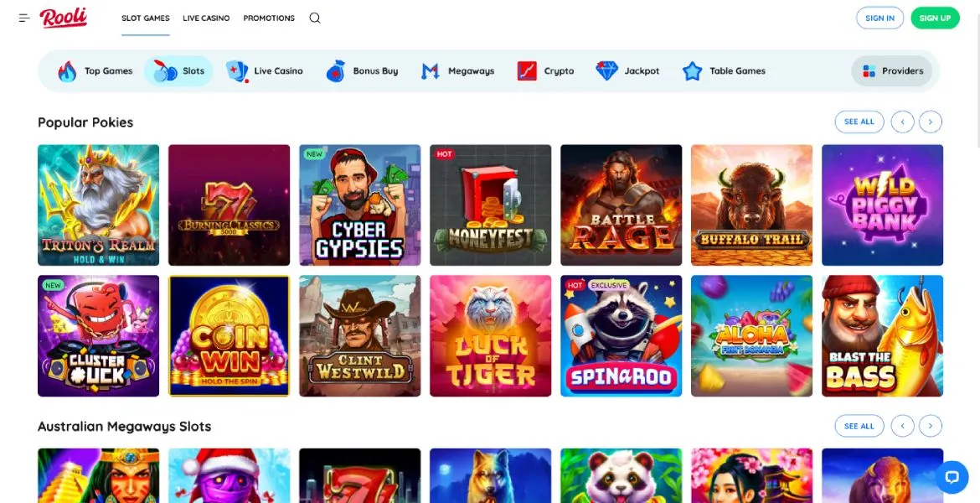Switch to the LIVE CASINO tab
Image resolution: width=980 pixels, height=503 pixels.
click(x=207, y=18)
